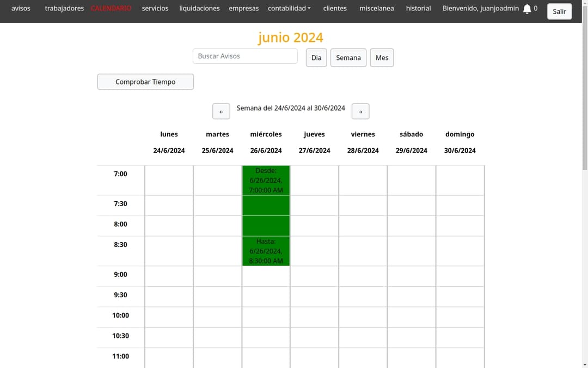This screenshot has height=368, width=588.
Task: Focus the Buscar Avisos search field
Action: tap(245, 56)
